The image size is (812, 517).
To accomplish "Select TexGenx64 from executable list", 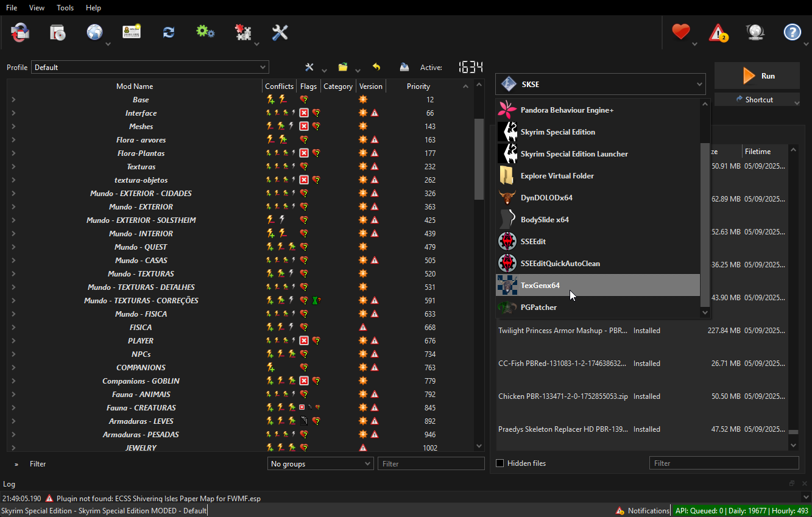I will (598, 285).
